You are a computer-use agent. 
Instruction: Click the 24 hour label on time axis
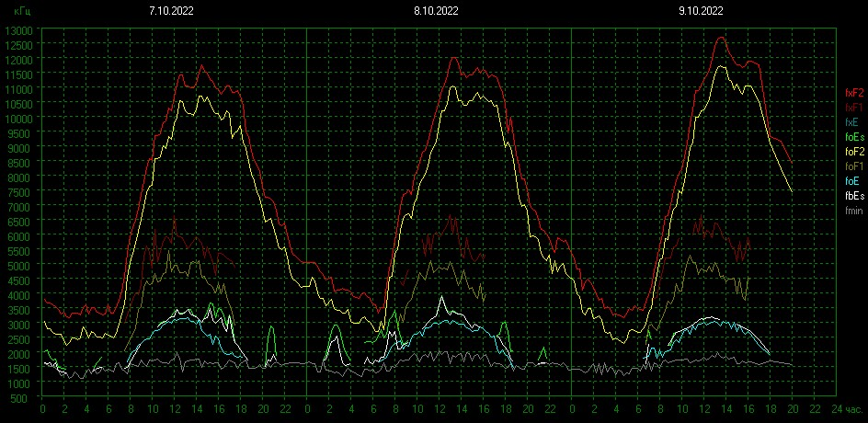(x=836, y=408)
